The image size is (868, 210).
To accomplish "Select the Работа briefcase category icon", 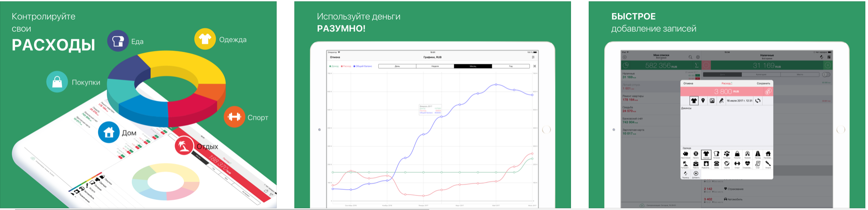I will [x=696, y=164].
